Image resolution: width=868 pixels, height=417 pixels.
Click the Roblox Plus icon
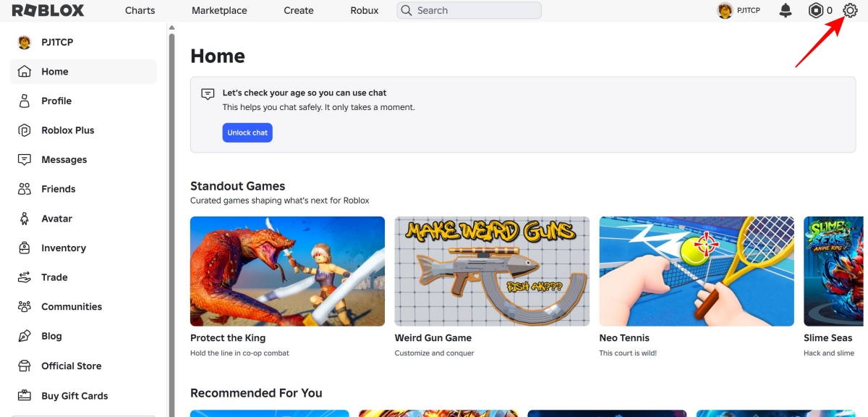[25, 130]
